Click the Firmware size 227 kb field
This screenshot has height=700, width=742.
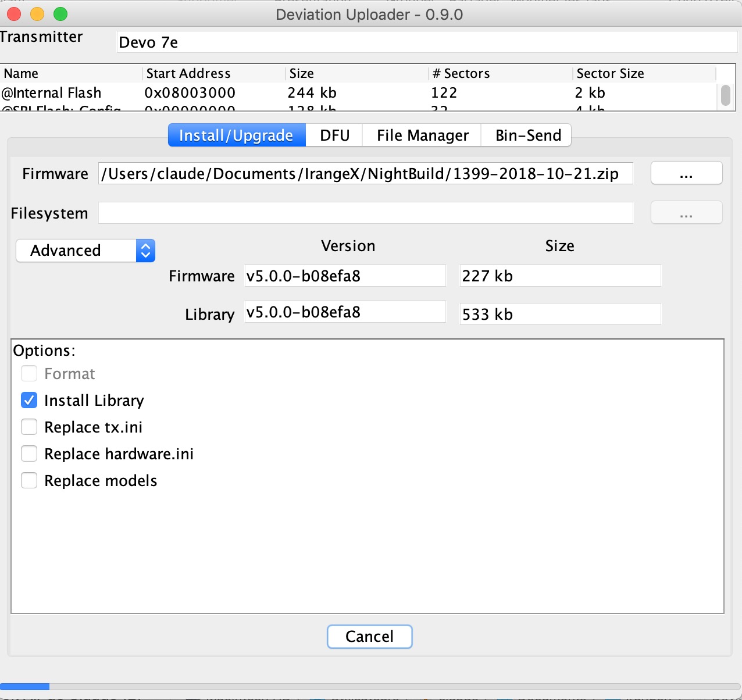561,276
